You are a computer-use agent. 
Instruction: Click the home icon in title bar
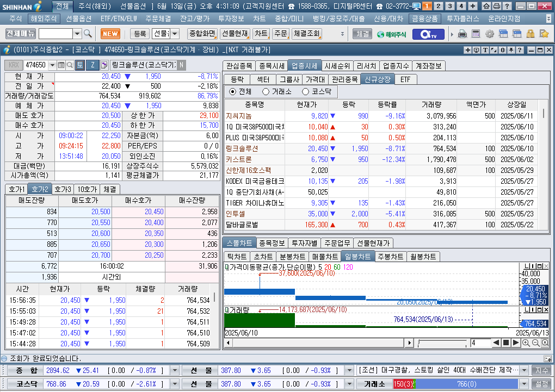tap(486, 6)
